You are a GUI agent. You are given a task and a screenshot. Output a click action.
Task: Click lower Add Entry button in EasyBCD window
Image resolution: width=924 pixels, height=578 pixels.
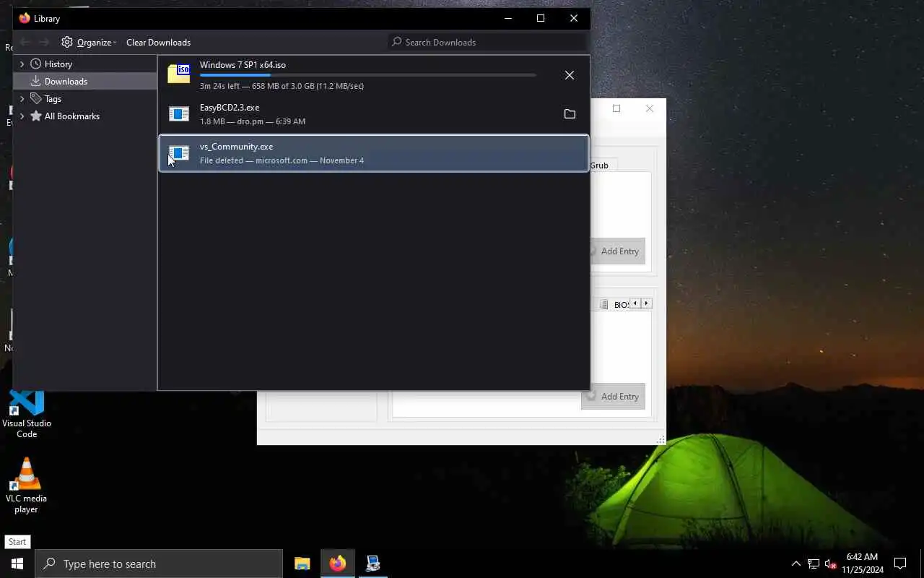point(613,397)
